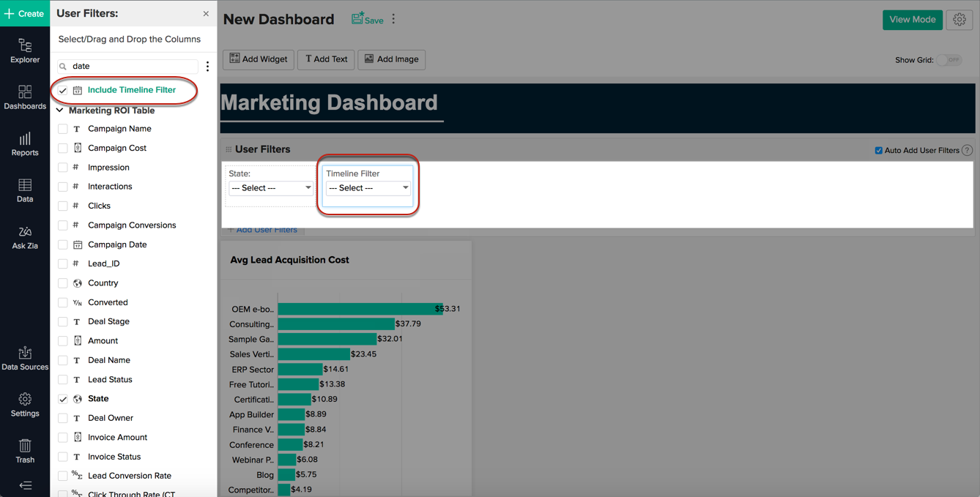Screen dimensions: 980x497
Task: Open the Dashboards sidebar icon
Action: tap(25, 97)
